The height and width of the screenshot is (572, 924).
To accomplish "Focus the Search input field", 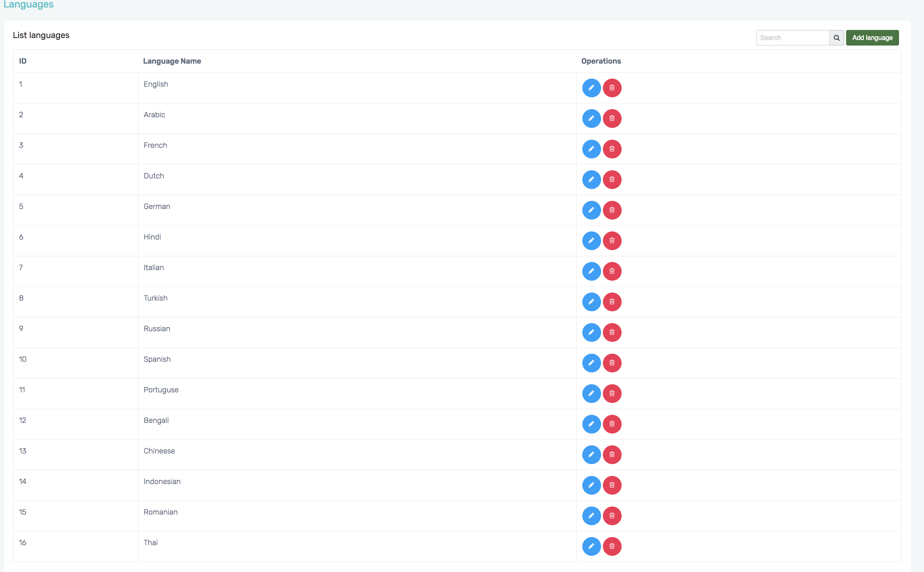I will tap(792, 38).
